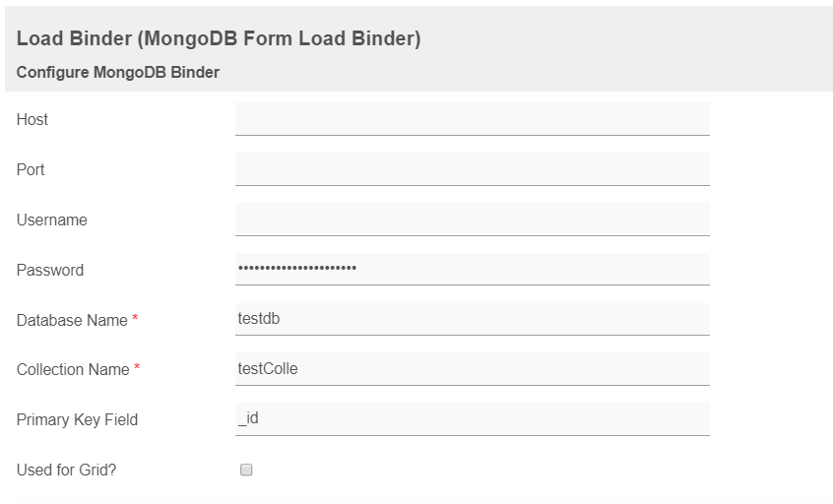Click the required asterisk next to Collection Name

tap(138, 369)
